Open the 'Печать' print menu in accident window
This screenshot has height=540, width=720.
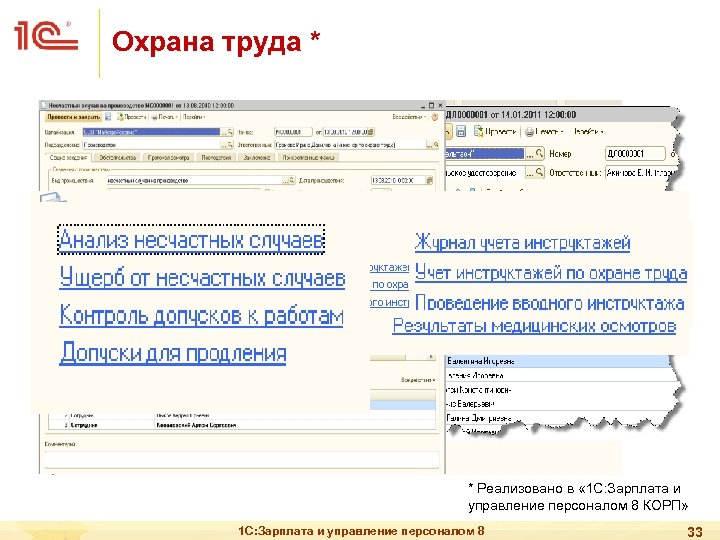point(164,117)
